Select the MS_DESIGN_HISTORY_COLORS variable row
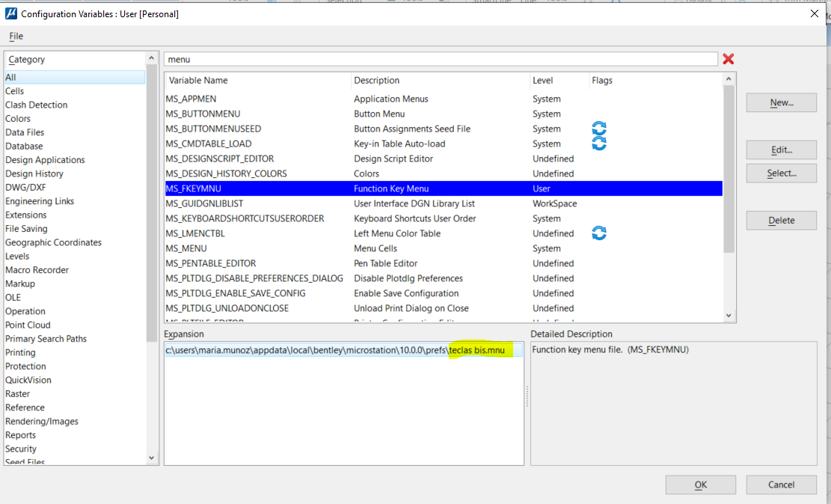This screenshot has width=831, height=504. click(x=444, y=173)
